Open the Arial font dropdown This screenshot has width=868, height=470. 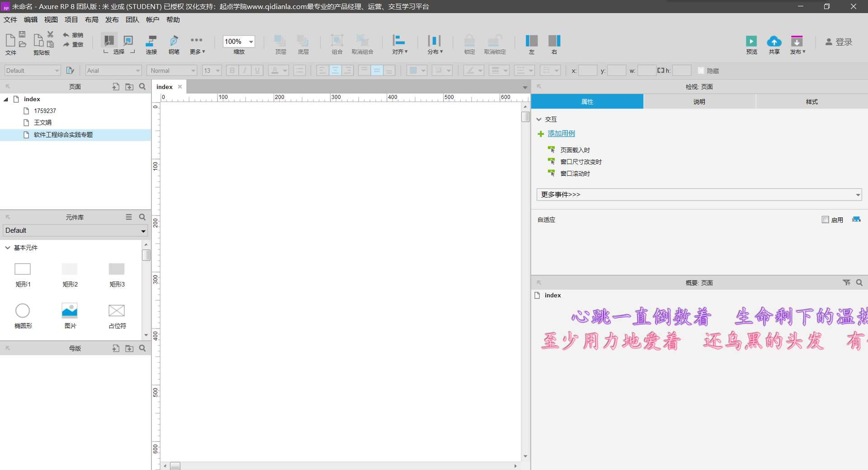tap(113, 70)
